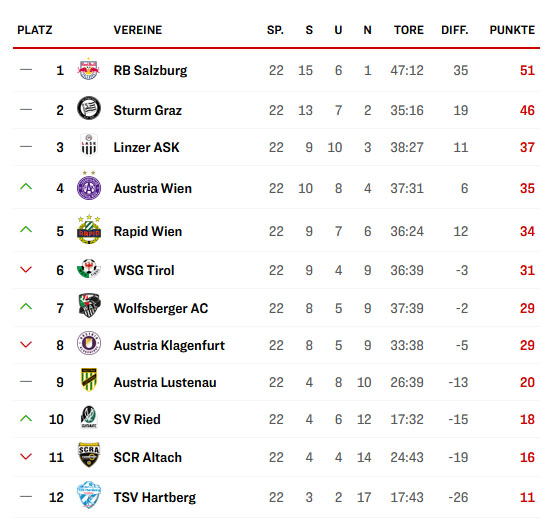Open the Linzer ASK logo

89,145
